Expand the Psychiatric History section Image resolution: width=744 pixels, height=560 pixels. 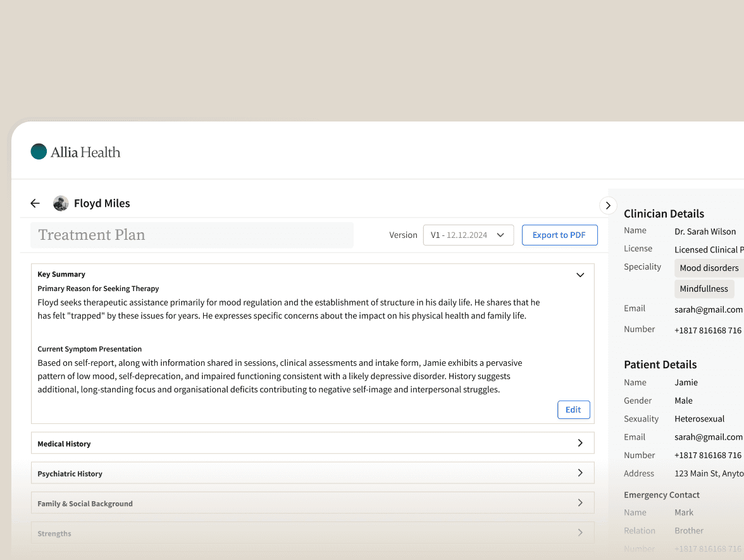pos(313,473)
